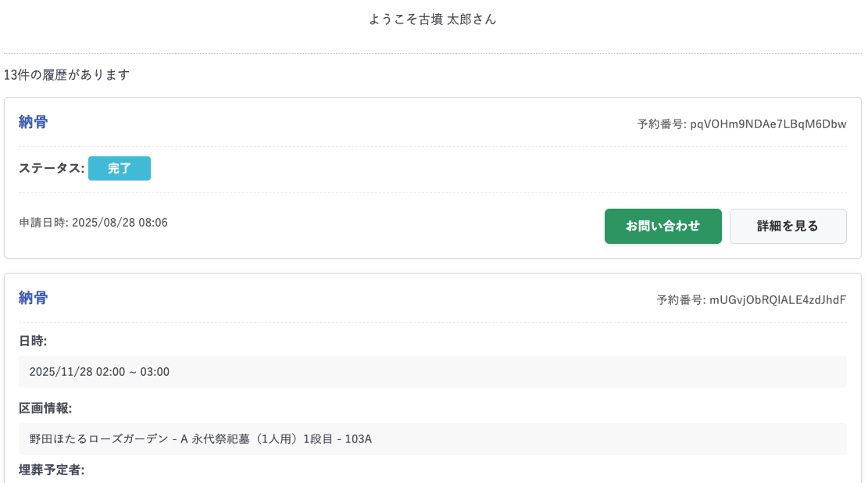Click the 埋葬予定者: label
868x483 pixels.
(52, 470)
